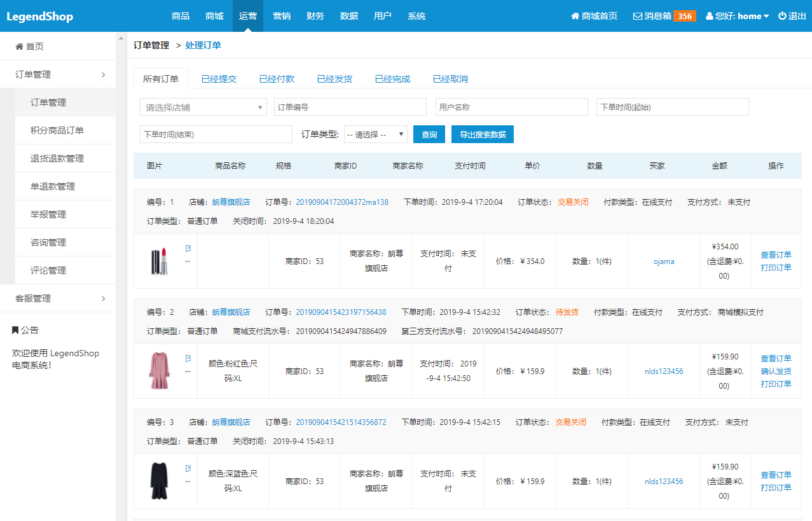Click the 查询 search button

click(429, 134)
